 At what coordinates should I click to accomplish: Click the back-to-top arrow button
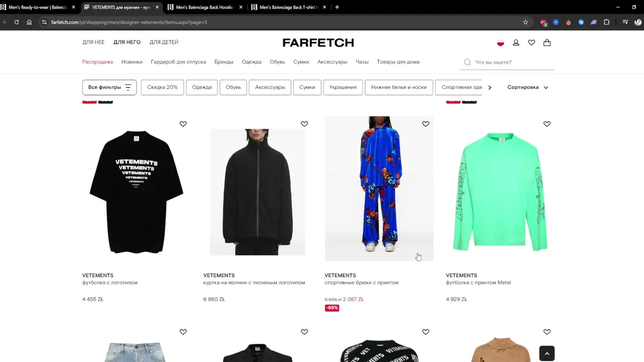[x=547, y=353]
